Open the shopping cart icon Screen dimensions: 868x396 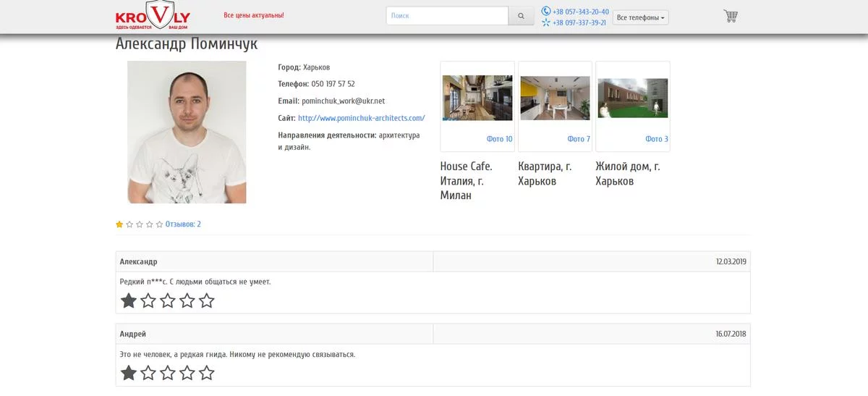pyautogui.click(x=731, y=16)
